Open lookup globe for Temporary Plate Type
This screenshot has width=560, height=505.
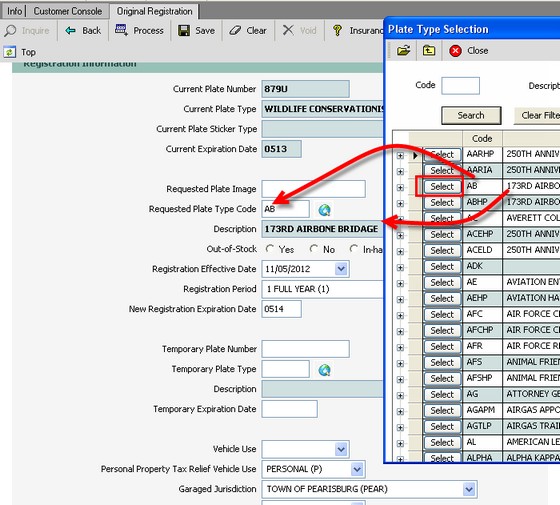(324, 370)
